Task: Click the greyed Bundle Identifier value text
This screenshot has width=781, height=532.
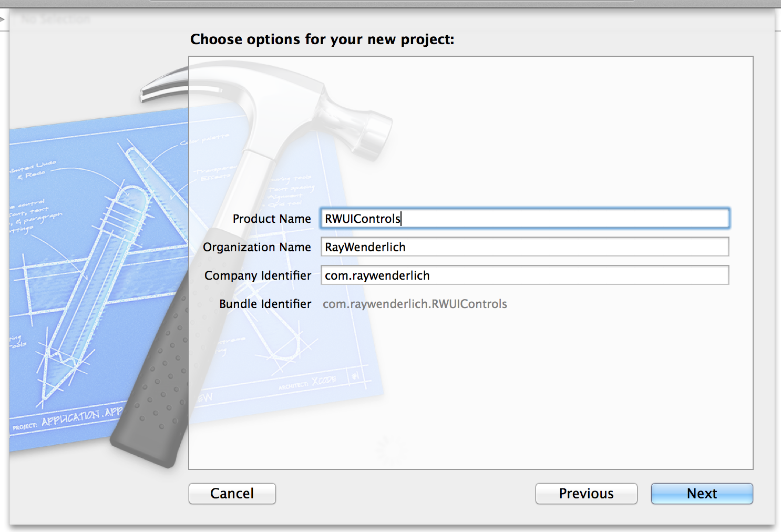Action: 415,304
